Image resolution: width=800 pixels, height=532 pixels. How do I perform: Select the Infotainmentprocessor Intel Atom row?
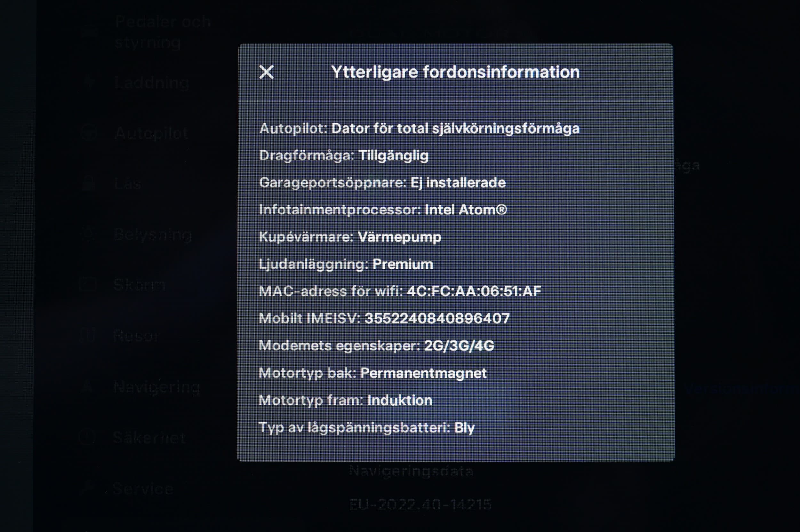click(x=383, y=210)
